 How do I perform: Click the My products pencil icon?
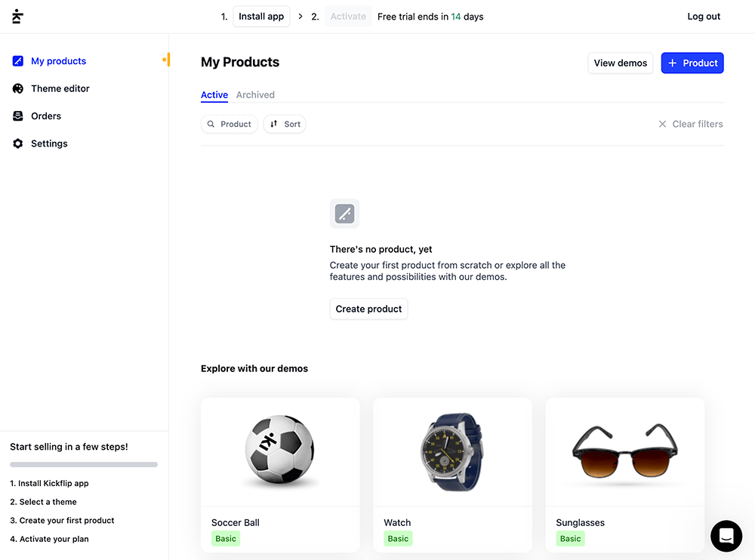tap(18, 61)
